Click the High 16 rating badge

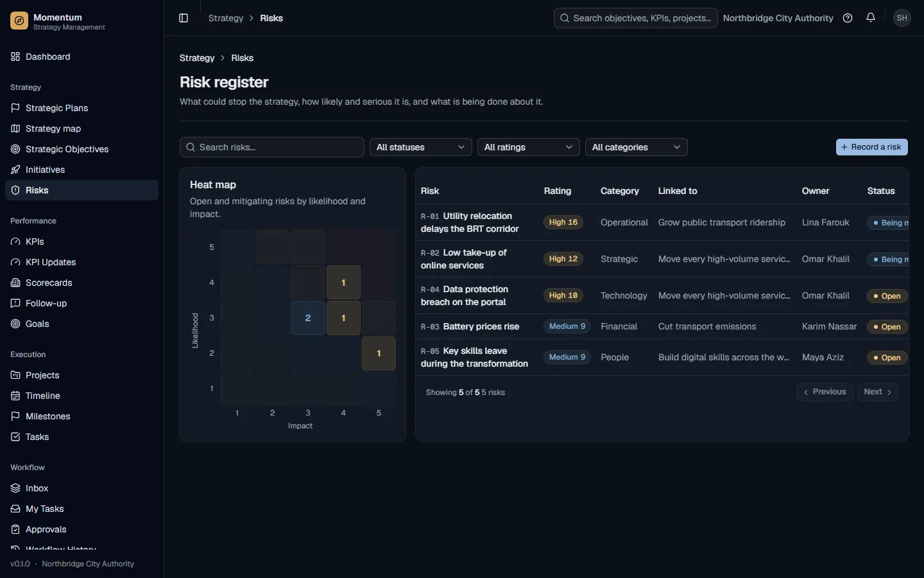(563, 222)
